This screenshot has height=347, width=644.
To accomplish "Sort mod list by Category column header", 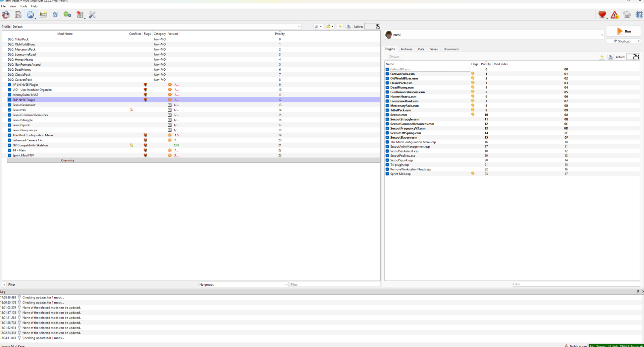I will click(x=160, y=34).
